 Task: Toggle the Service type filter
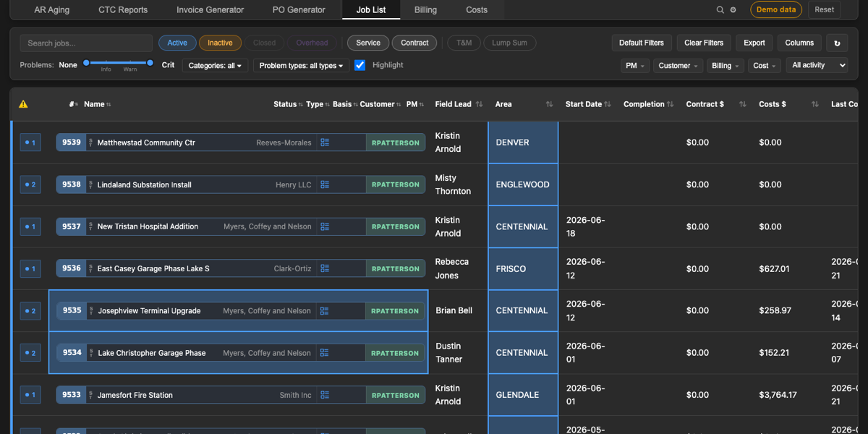tap(368, 43)
